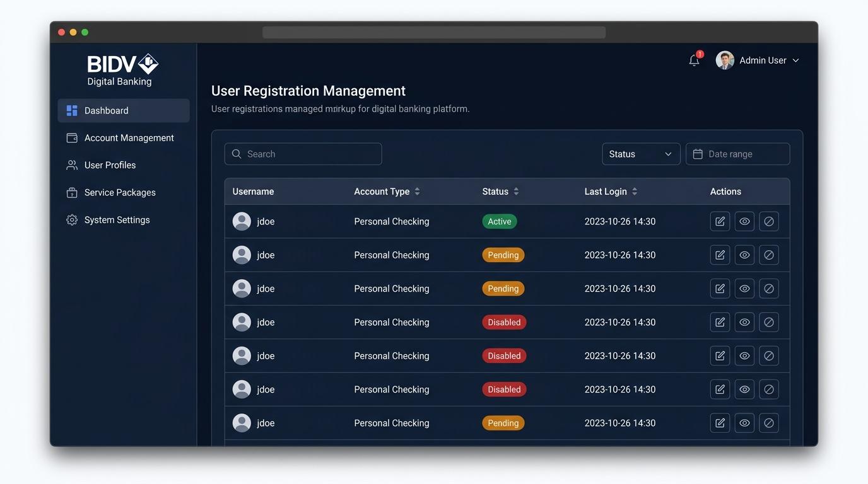Click eye icon in first Pending row

744,255
